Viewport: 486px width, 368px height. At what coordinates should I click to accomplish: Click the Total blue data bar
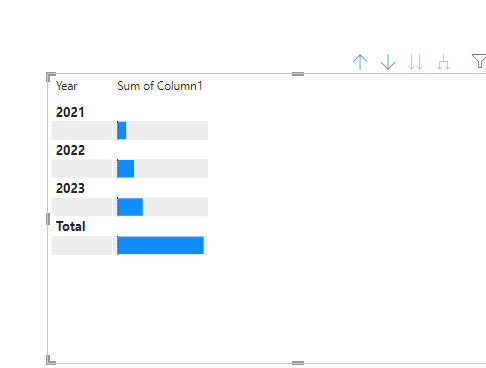pos(161,245)
